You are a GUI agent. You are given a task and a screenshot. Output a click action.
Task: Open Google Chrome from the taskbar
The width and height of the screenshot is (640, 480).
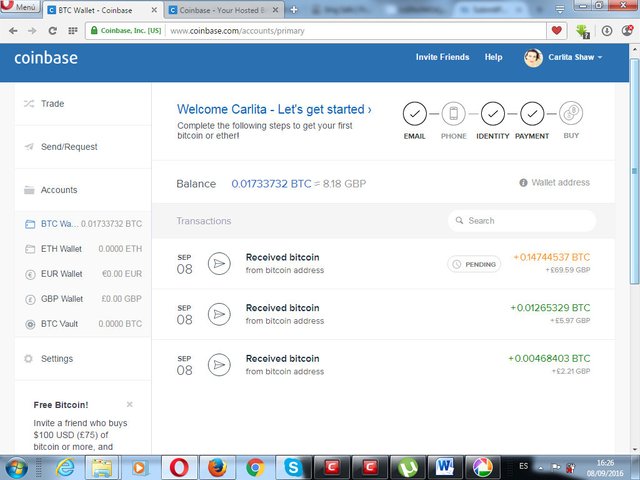[x=255, y=468]
